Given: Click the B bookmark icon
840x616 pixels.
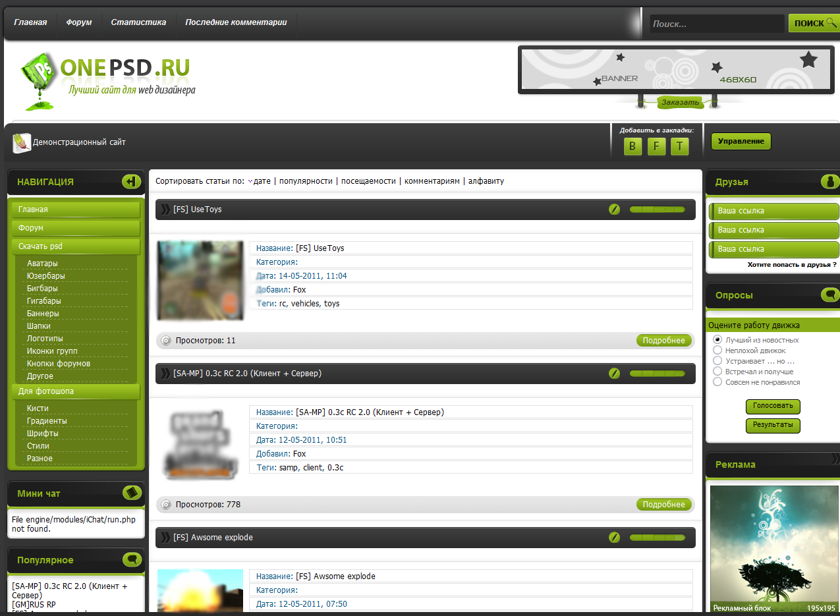Looking at the screenshot, I should click(x=632, y=146).
